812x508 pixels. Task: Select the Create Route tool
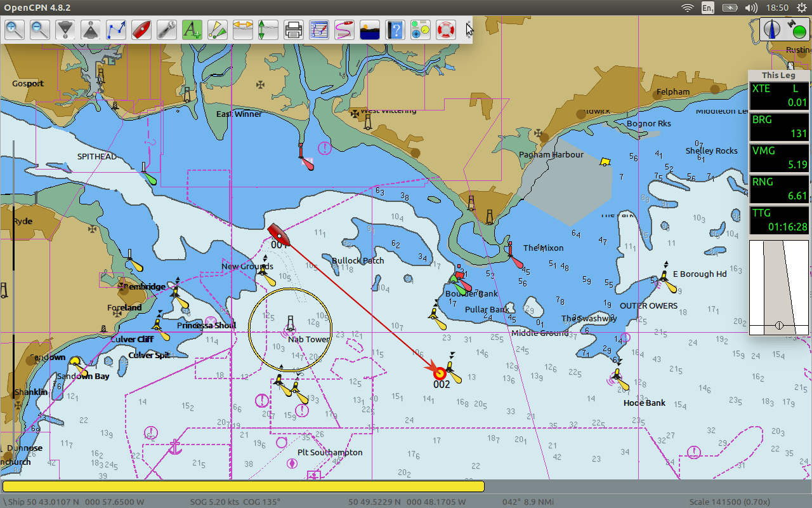[x=116, y=29]
